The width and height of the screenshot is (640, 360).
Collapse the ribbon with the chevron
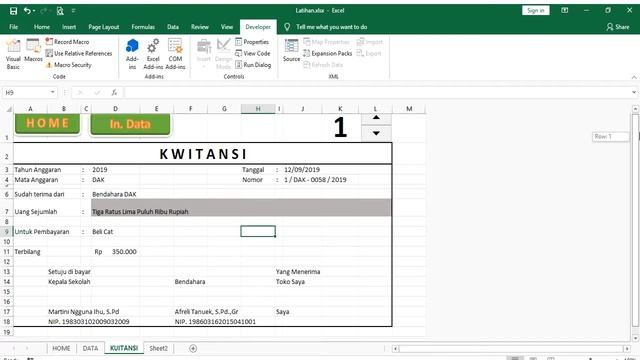click(x=634, y=77)
